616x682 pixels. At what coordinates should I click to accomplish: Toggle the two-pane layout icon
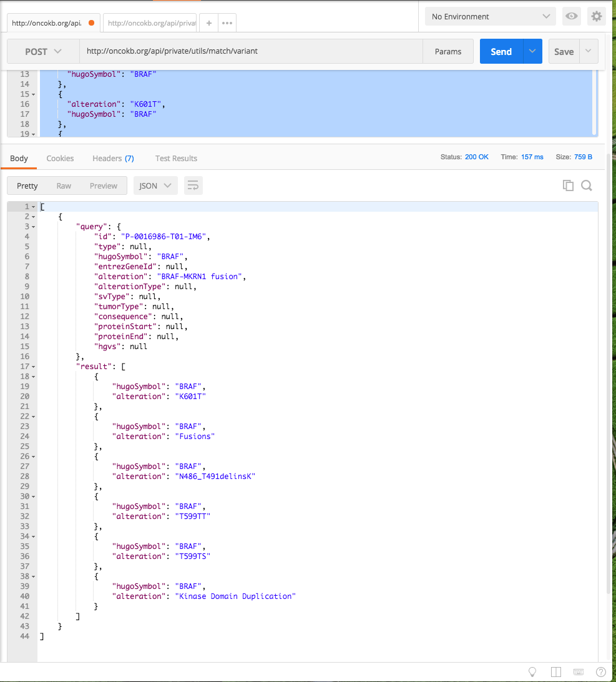pos(555,671)
